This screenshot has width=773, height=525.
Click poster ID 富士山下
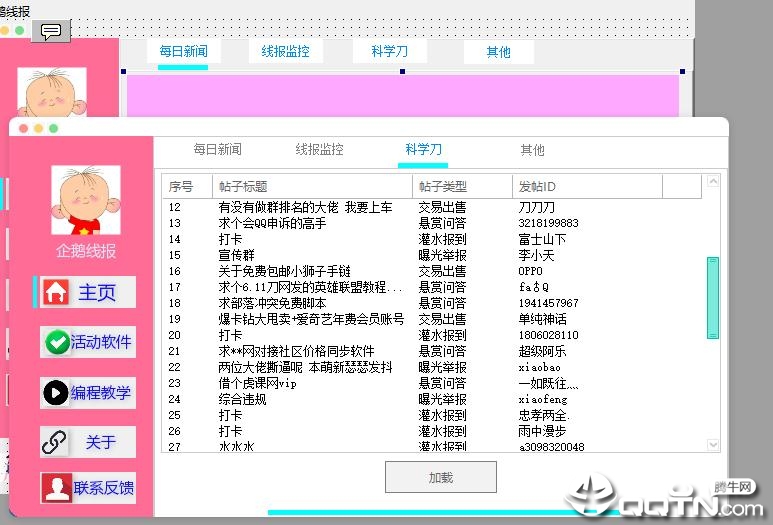[x=542, y=239]
